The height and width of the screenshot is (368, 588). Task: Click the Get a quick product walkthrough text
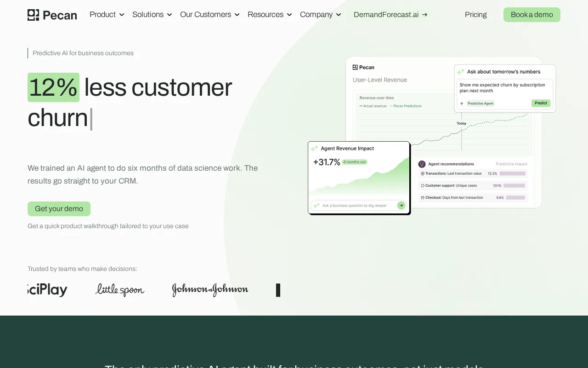[108, 226]
